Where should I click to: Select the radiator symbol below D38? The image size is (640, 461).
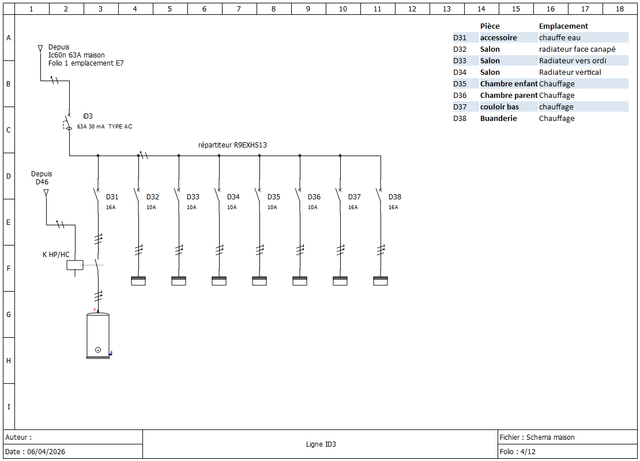coord(381,281)
